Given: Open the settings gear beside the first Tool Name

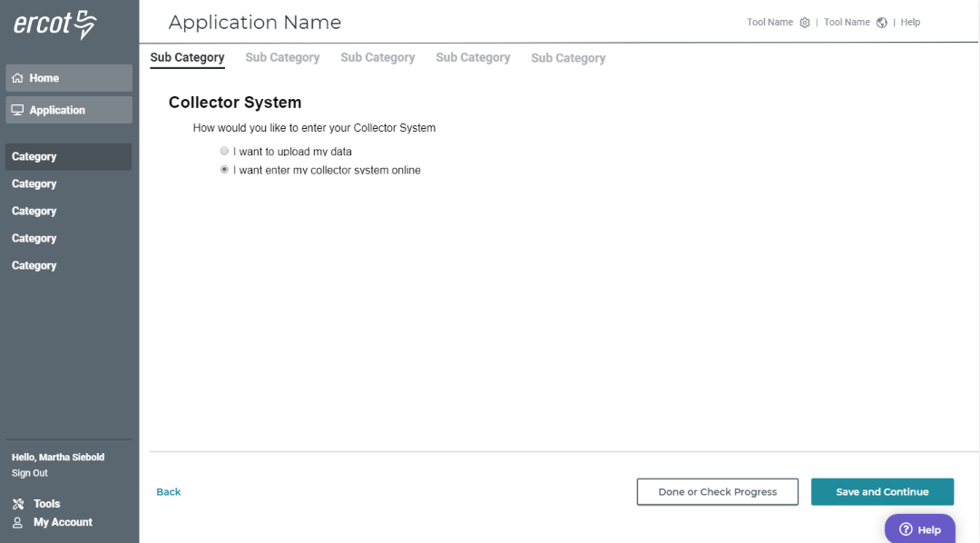Looking at the screenshot, I should [804, 22].
